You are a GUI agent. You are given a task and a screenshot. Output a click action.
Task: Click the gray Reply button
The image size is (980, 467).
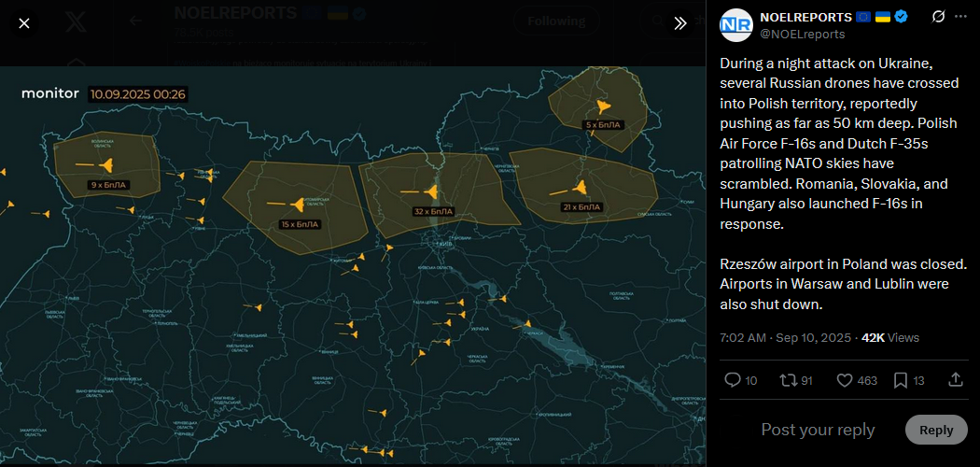(x=936, y=430)
